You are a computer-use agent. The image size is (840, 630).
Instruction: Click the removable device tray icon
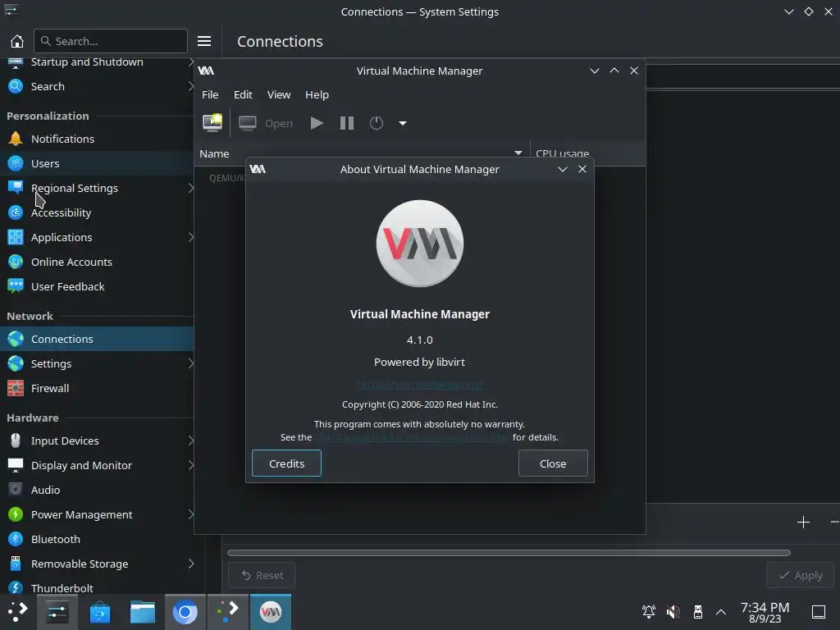pyautogui.click(x=697, y=612)
